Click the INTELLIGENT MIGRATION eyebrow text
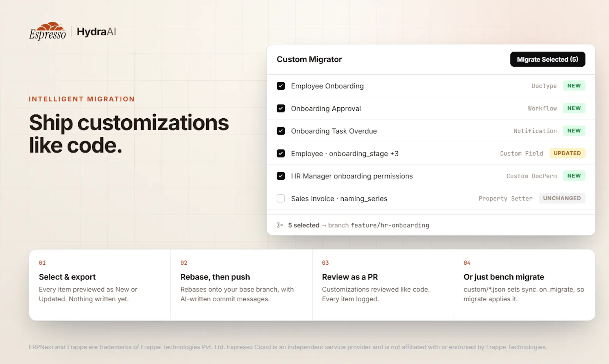 (x=82, y=99)
